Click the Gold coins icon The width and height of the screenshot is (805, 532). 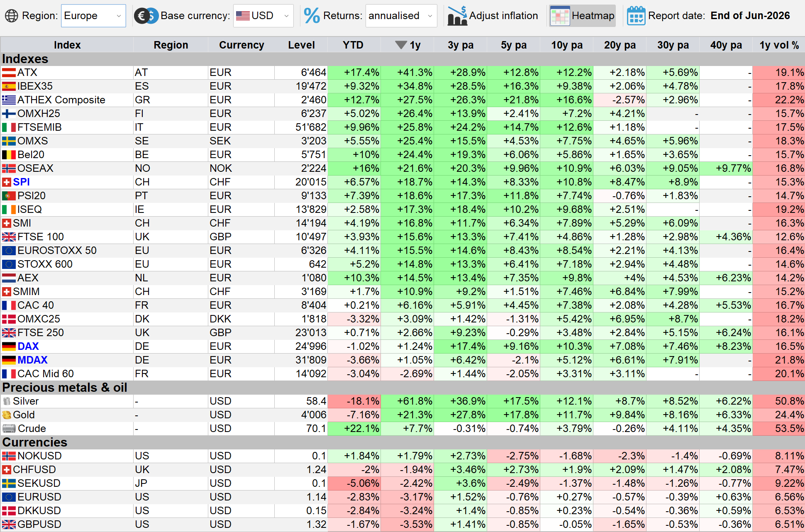(7, 415)
